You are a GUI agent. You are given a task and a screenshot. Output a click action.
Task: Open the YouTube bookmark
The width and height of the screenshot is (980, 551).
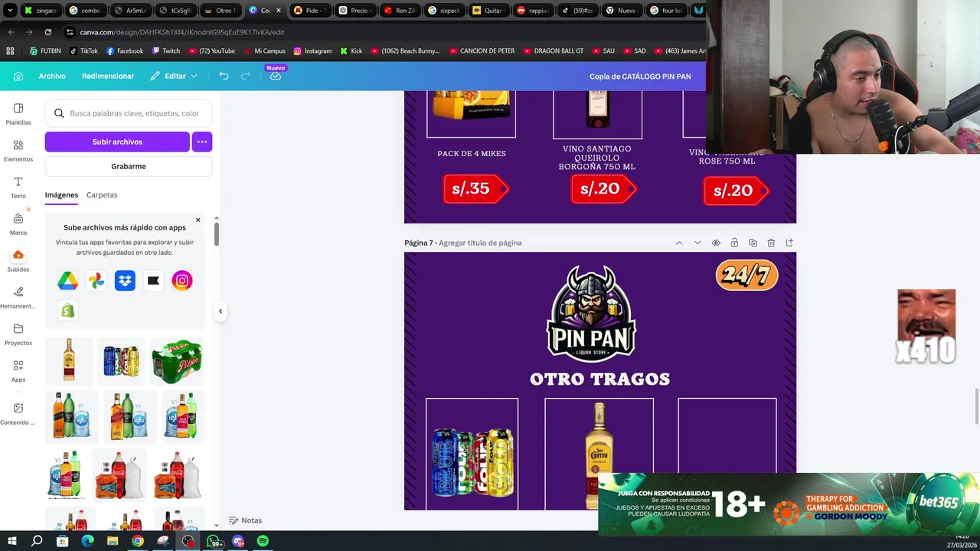[211, 51]
